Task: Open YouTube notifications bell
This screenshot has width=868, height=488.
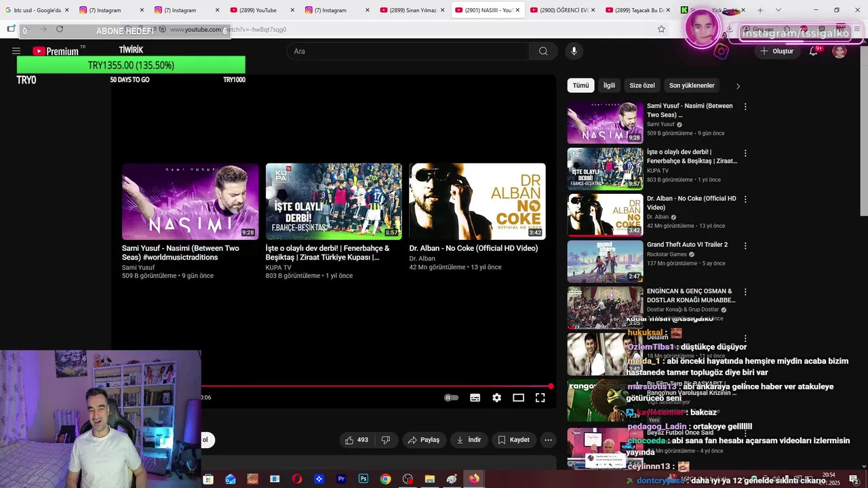Action: [x=813, y=52]
